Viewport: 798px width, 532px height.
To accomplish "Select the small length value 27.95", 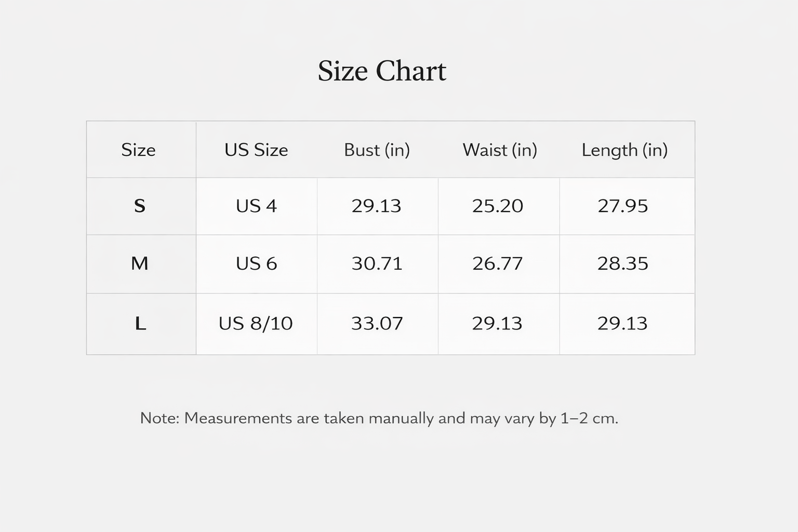I will tap(622, 206).
